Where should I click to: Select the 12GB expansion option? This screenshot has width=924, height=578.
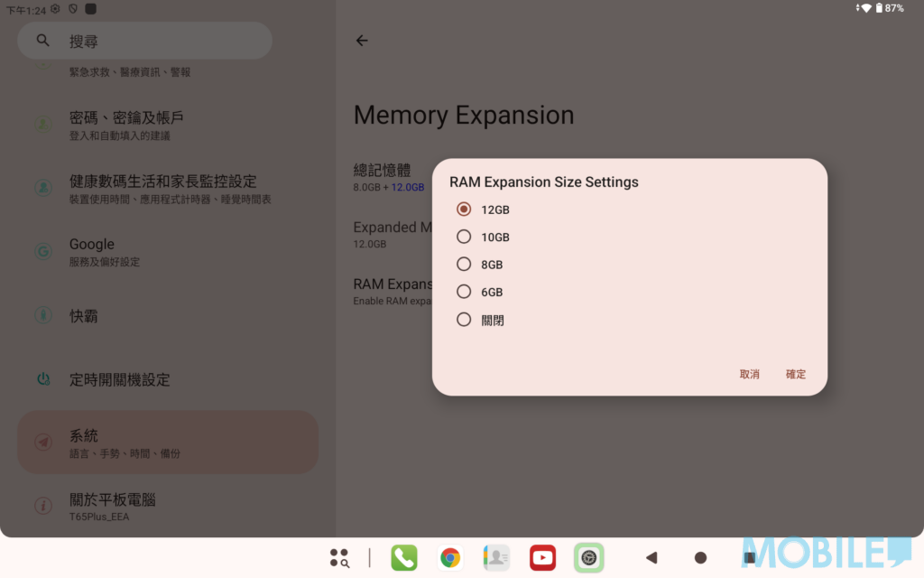pyautogui.click(x=464, y=210)
